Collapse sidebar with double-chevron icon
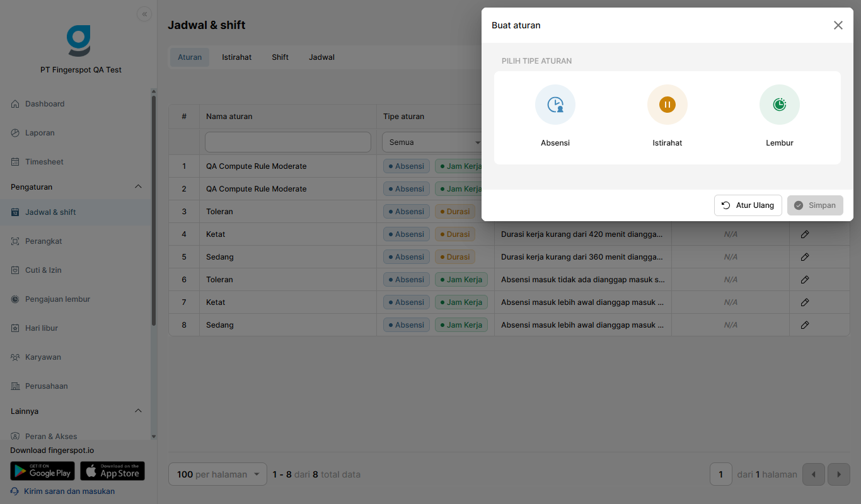The image size is (861, 504). (144, 14)
